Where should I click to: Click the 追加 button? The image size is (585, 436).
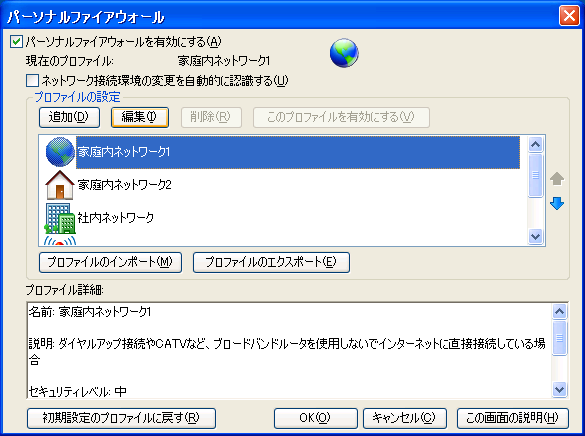point(69,117)
